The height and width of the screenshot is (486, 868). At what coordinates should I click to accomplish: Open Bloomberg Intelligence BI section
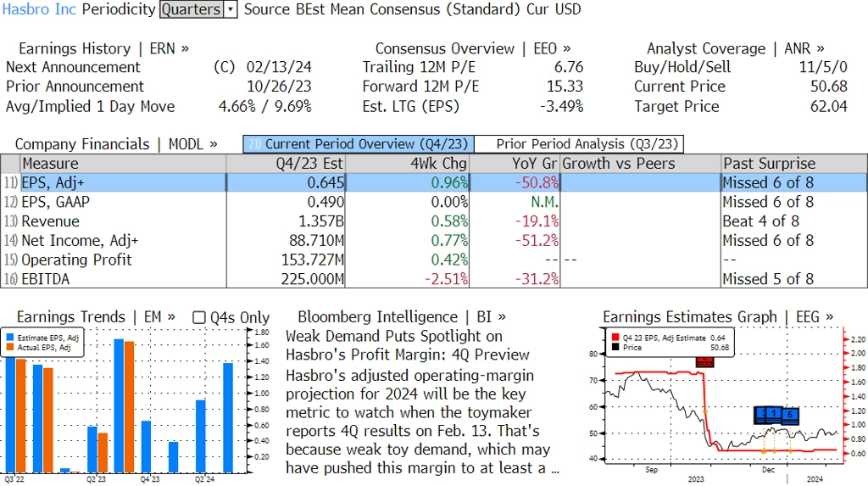(401, 317)
